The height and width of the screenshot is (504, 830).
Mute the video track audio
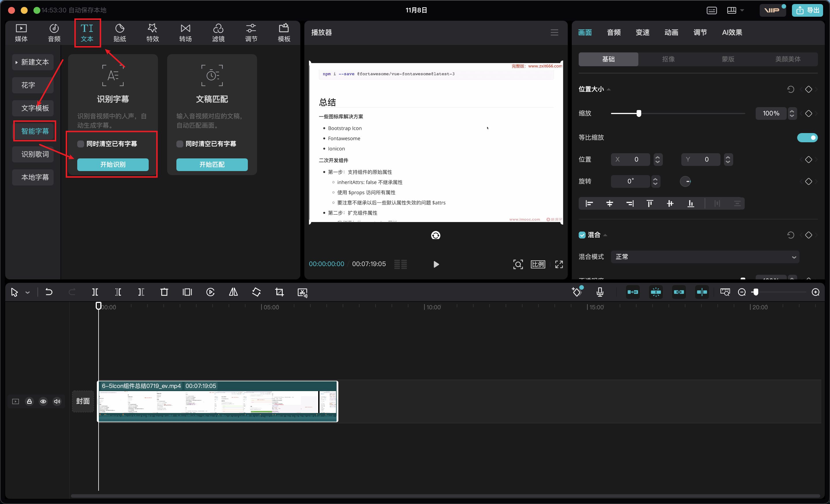(57, 401)
